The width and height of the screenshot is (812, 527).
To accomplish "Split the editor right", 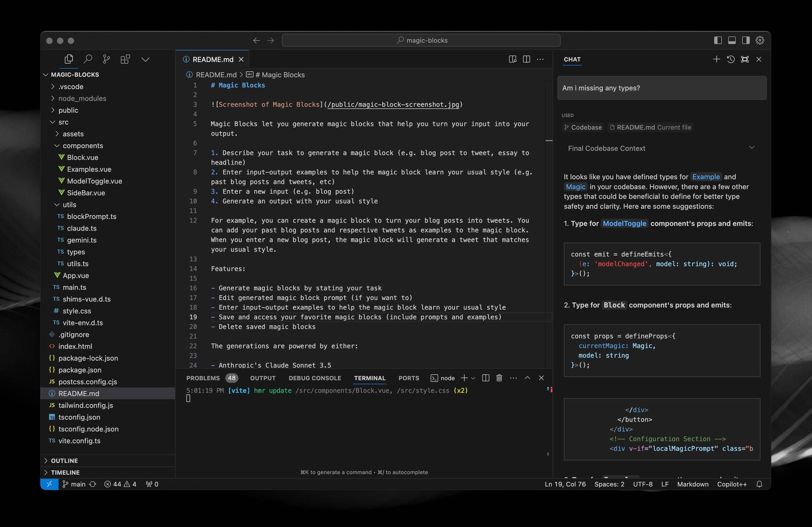I will (x=527, y=59).
